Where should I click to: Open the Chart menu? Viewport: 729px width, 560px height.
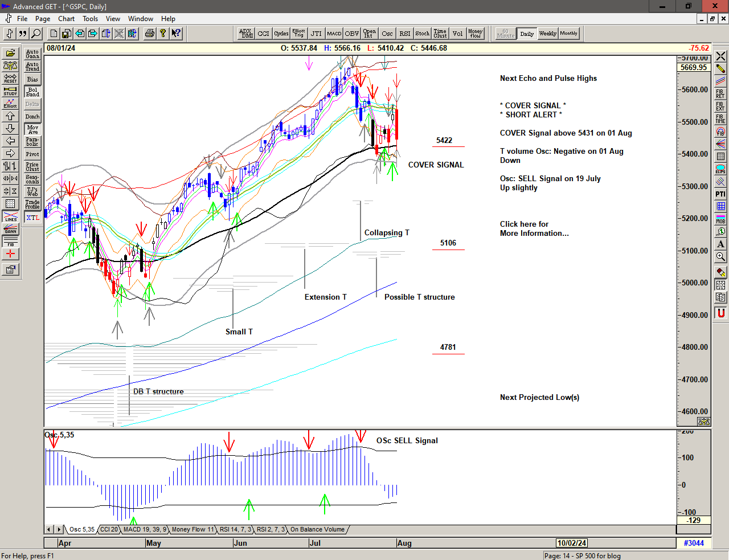click(x=66, y=19)
